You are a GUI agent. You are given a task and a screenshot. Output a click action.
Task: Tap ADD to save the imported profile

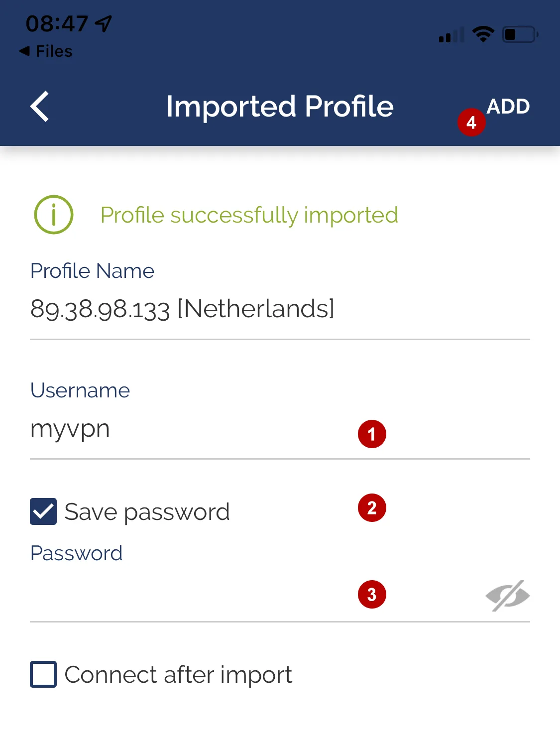(509, 106)
